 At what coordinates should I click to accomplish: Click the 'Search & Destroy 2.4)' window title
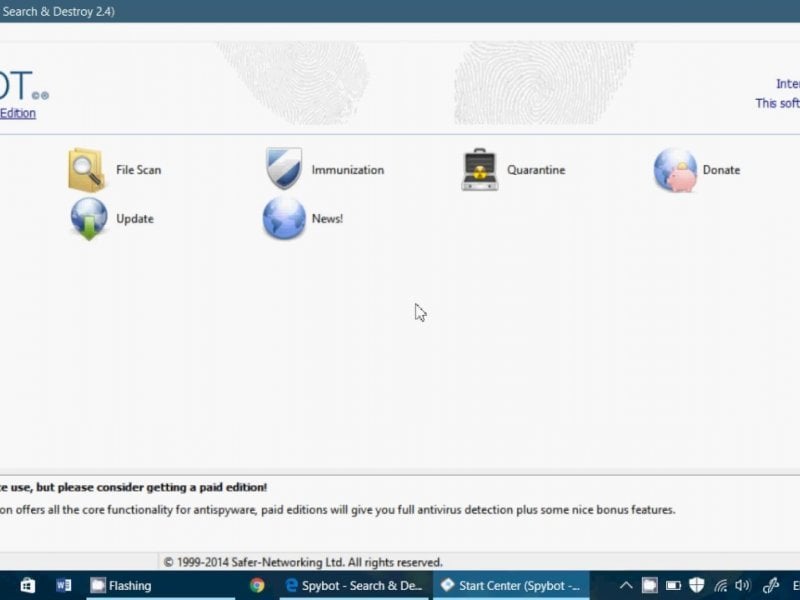tap(58, 11)
